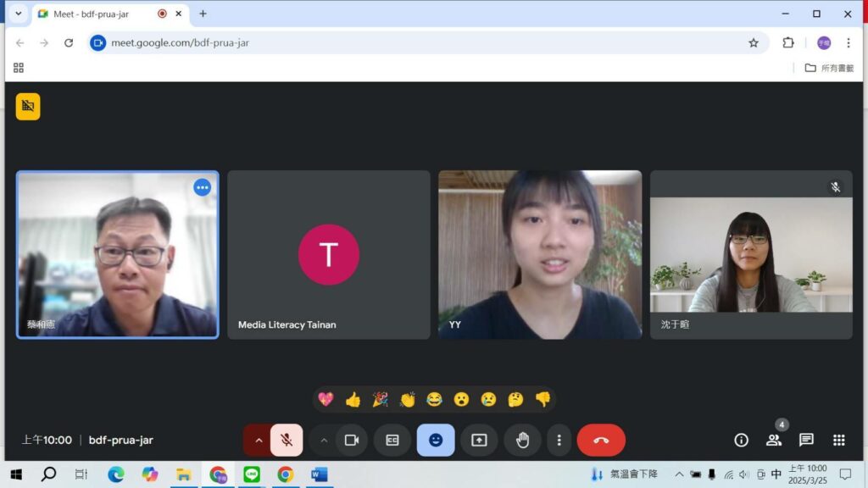The image size is (868, 488).
Task: Click the address bar URL meet.google.com
Action: pos(180,42)
